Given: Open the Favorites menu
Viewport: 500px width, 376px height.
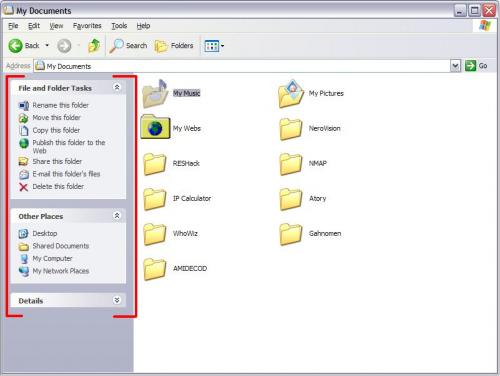Looking at the screenshot, I should click(87, 26).
